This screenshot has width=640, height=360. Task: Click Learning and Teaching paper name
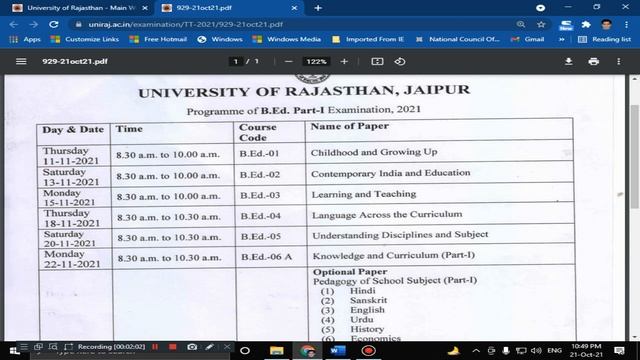[364, 194]
